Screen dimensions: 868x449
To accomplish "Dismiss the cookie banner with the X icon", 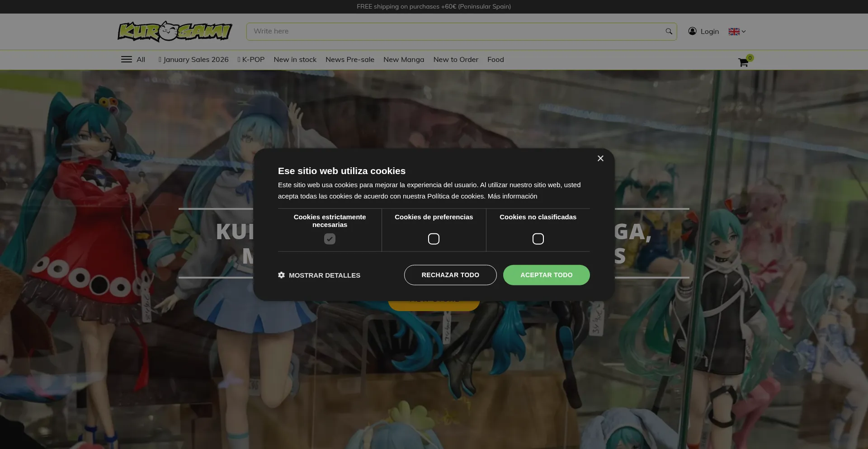I will pos(600,158).
